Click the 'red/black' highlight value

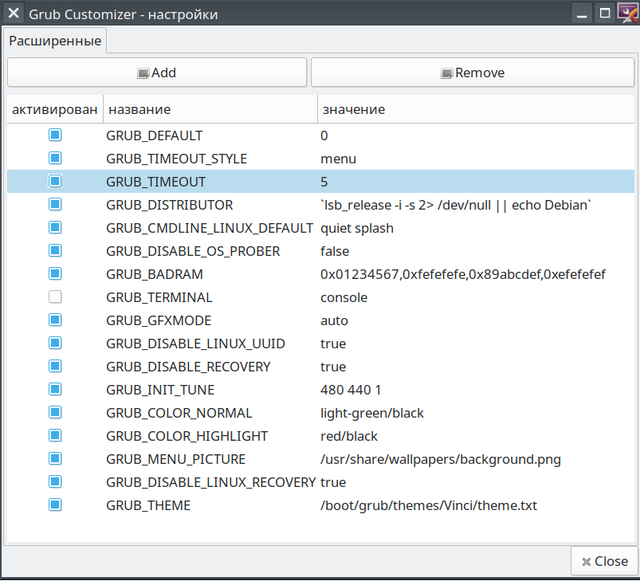pyautogui.click(x=349, y=436)
